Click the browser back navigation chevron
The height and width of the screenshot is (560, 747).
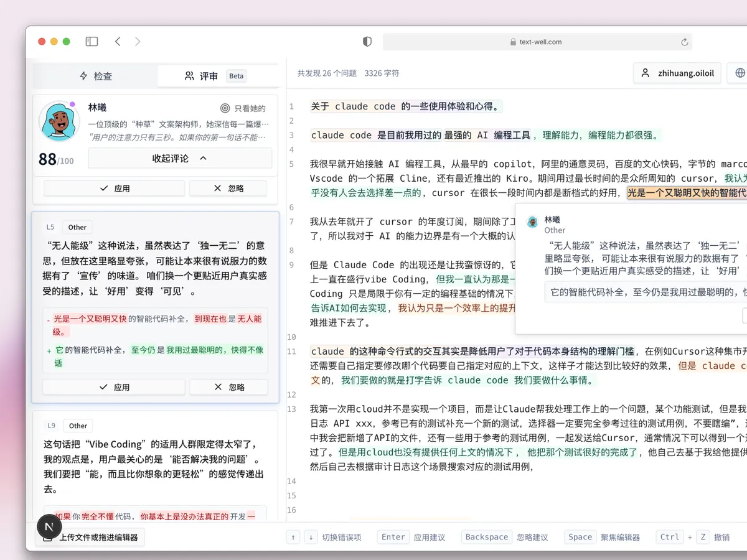pos(118,41)
